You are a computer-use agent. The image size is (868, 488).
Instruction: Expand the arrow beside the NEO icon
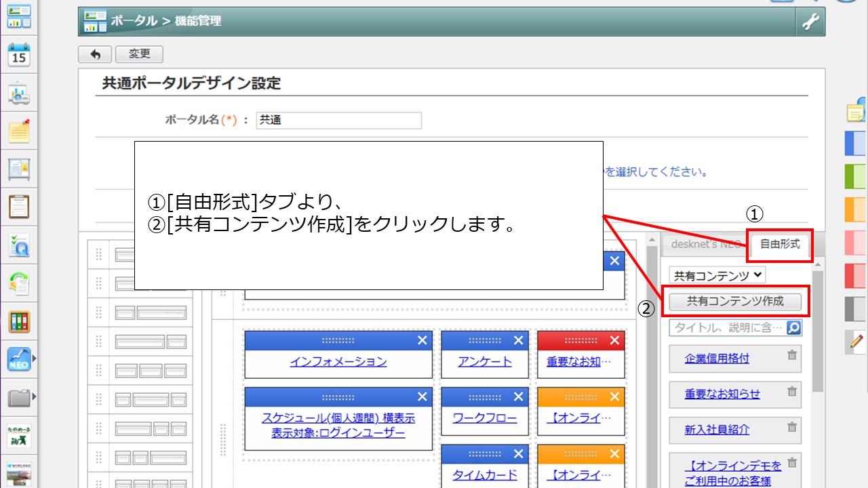(34, 359)
